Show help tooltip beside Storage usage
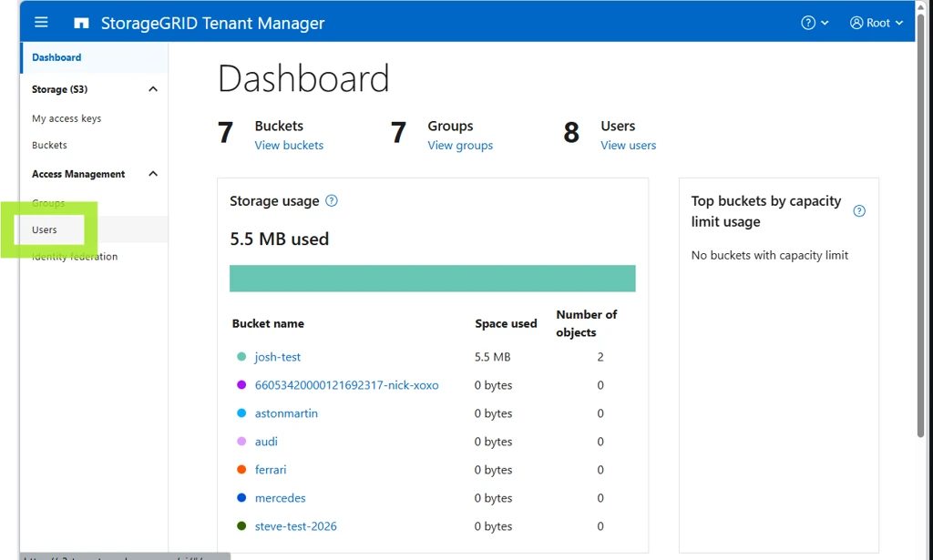933x560 pixels. 332,201
